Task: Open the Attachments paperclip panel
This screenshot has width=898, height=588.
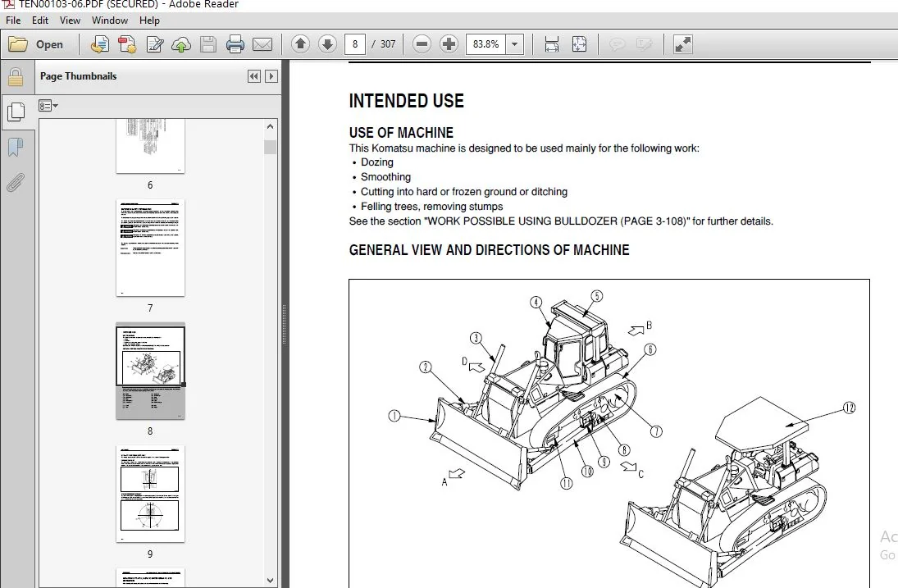Action: tap(16, 183)
